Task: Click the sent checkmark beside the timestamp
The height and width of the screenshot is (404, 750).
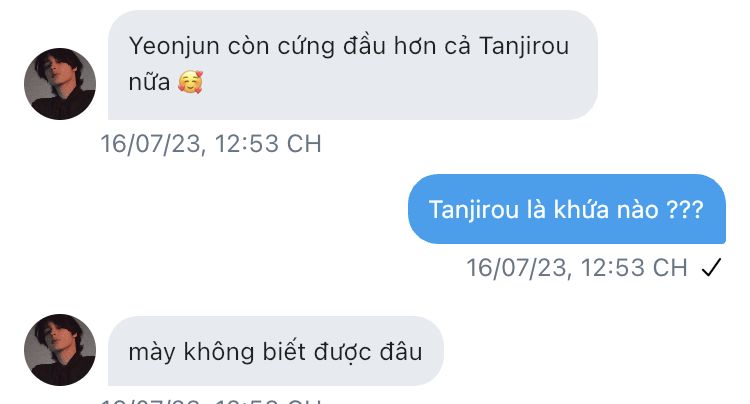Action: tap(711, 267)
